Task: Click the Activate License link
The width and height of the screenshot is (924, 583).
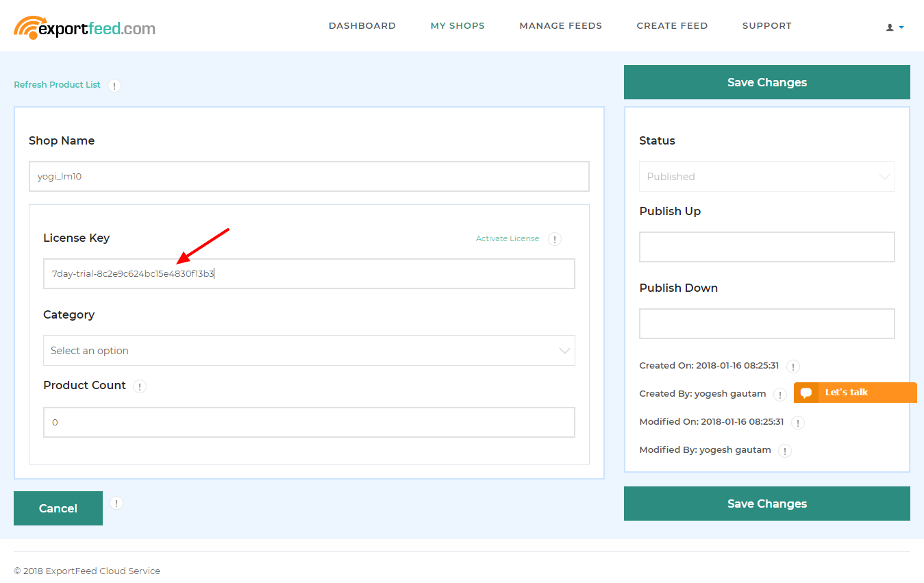Action: pyautogui.click(x=508, y=238)
